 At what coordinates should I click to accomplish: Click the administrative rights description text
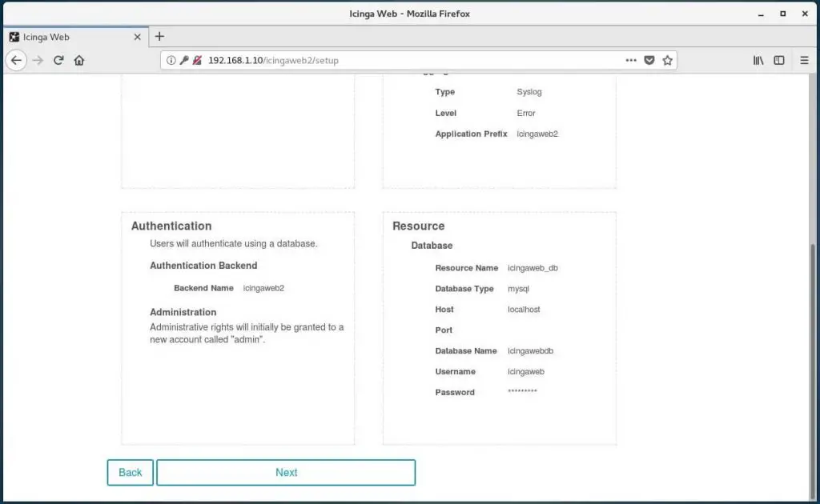(x=247, y=334)
